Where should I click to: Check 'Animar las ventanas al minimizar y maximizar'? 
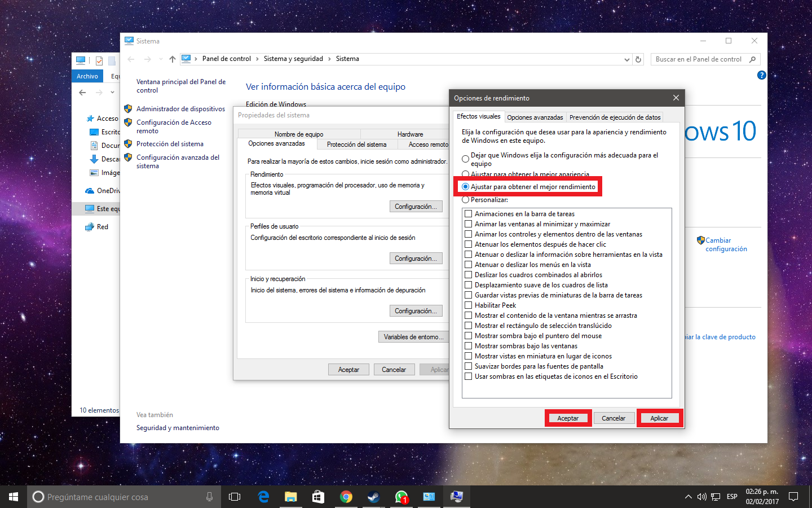(468, 224)
